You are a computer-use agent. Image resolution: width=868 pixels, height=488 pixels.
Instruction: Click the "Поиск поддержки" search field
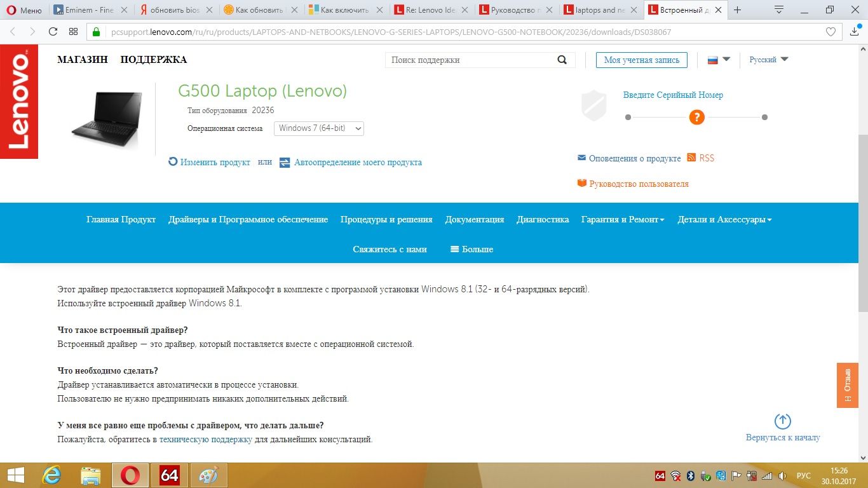tap(469, 60)
